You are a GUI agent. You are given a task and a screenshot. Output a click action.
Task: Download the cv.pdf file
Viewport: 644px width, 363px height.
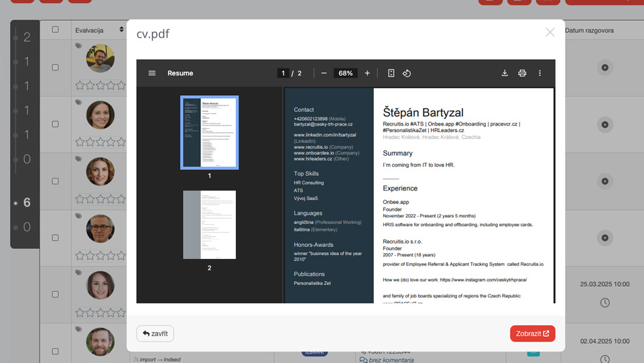coord(505,73)
